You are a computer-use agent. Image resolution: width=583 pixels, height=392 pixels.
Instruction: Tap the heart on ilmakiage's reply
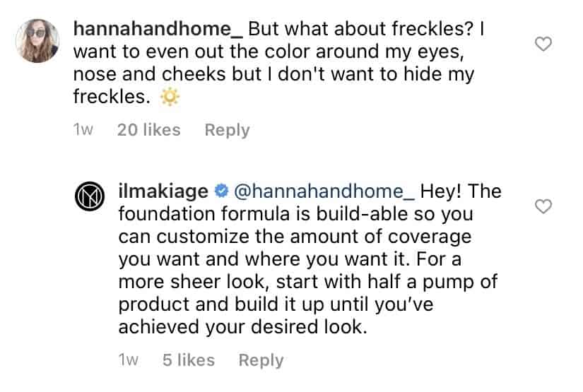click(x=543, y=206)
